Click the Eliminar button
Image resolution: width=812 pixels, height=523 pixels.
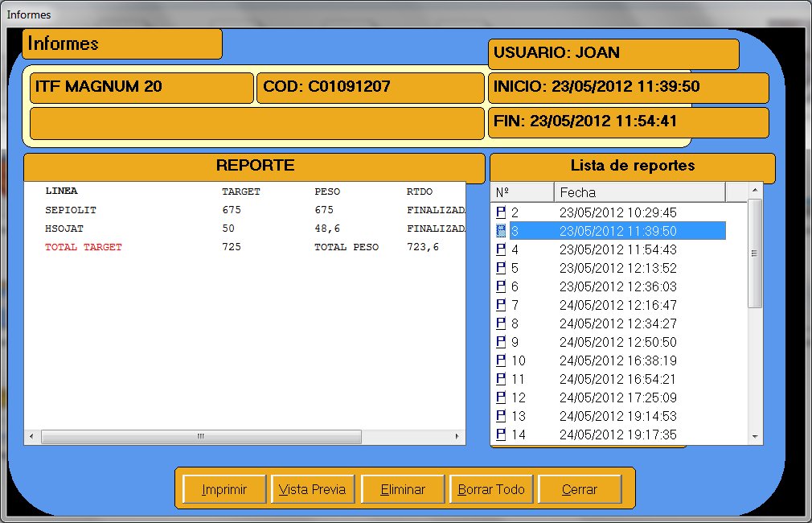pyautogui.click(x=402, y=489)
